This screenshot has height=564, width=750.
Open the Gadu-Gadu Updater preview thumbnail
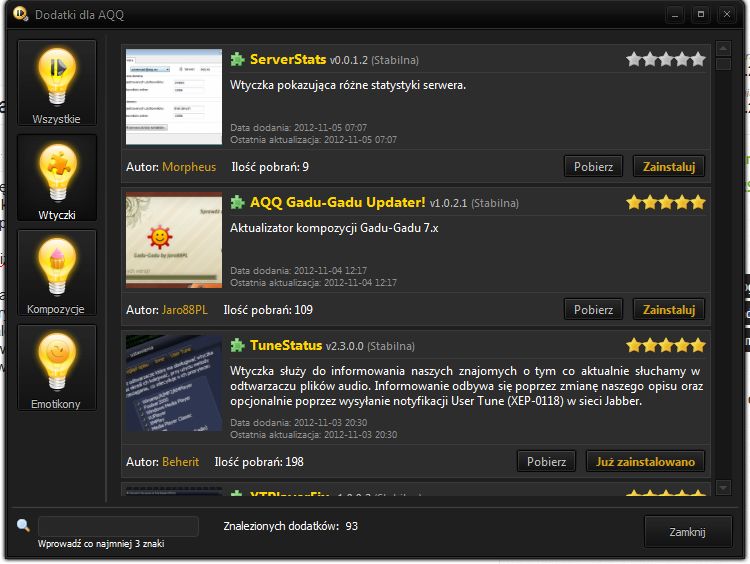click(174, 240)
